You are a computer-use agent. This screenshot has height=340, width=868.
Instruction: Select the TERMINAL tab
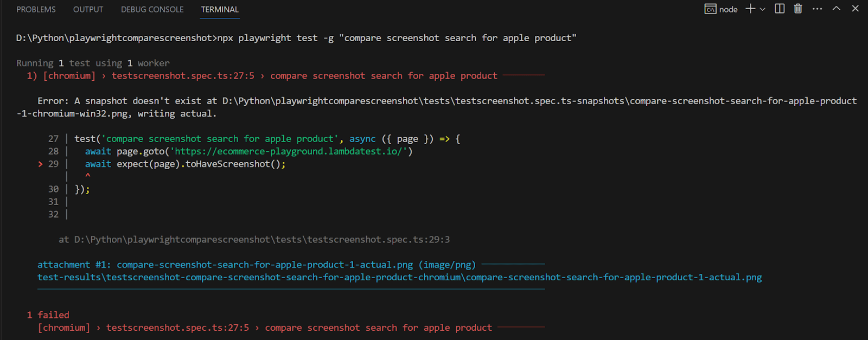pyautogui.click(x=220, y=9)
